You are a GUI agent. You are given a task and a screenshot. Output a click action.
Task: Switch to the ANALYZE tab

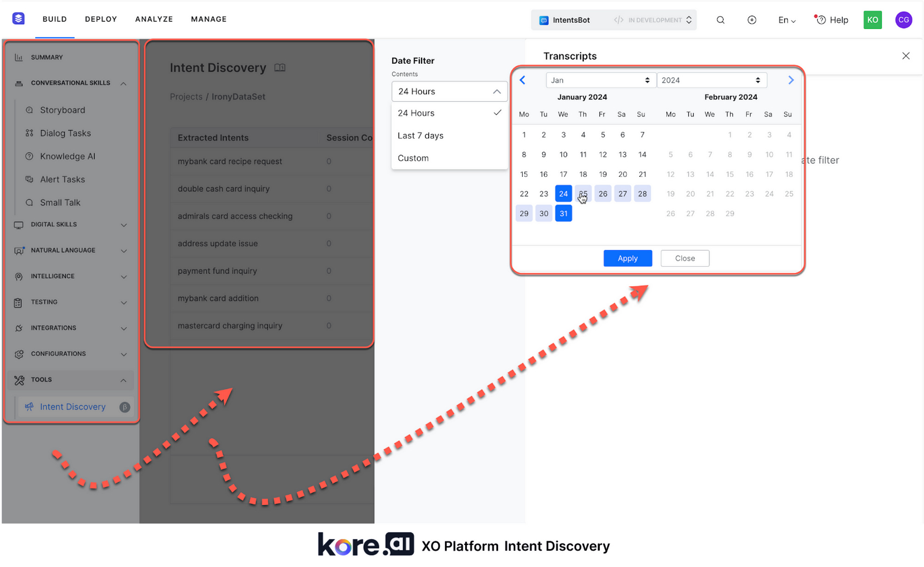click(x=154, y=19)
